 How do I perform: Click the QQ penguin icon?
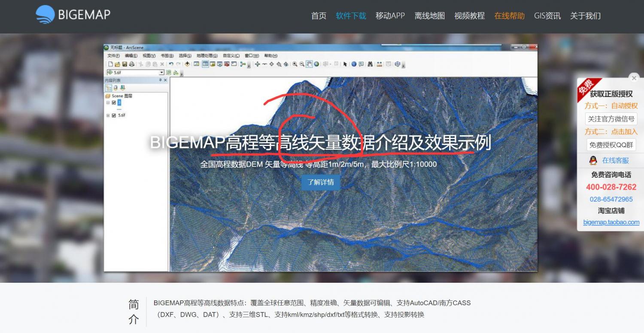point(593,160)
